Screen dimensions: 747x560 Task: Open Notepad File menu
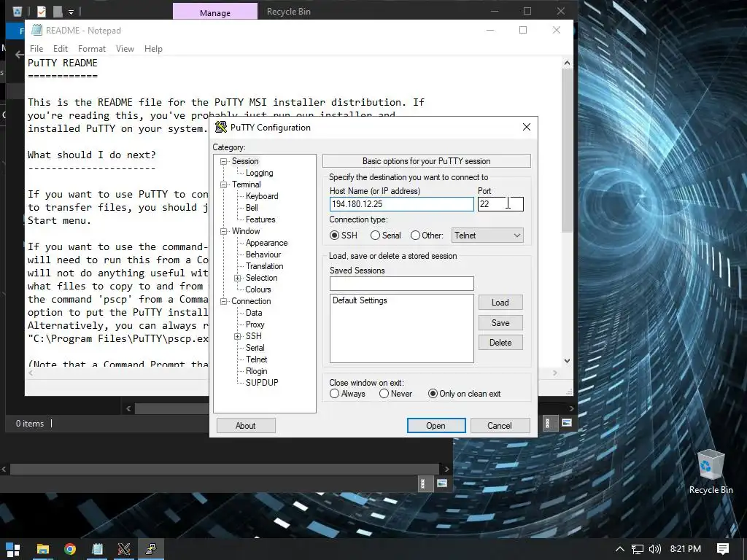pos(36,49)
